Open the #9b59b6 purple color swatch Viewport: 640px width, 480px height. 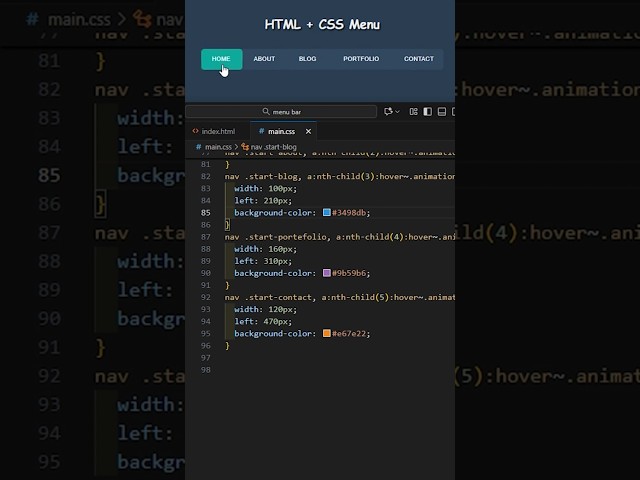point(327,273)
